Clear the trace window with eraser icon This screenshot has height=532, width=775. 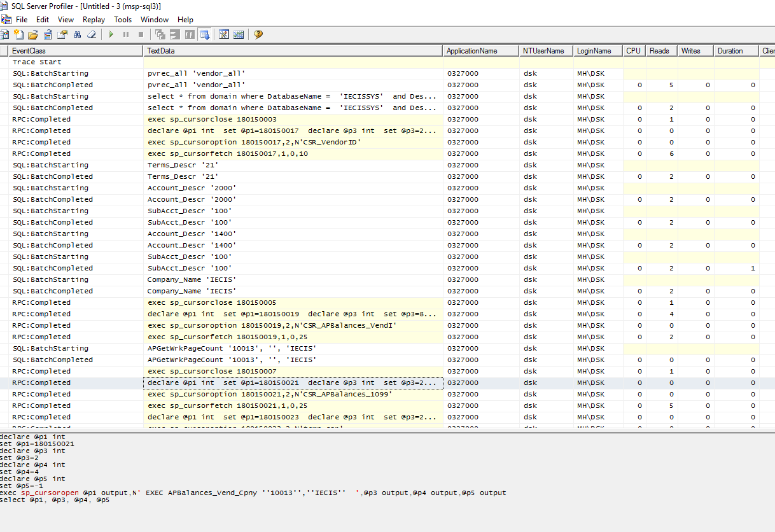pos(92,34)
